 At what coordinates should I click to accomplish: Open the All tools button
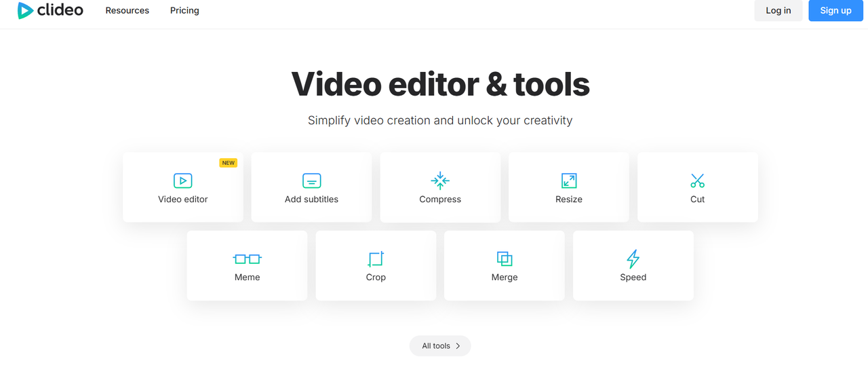coord(440,346)
